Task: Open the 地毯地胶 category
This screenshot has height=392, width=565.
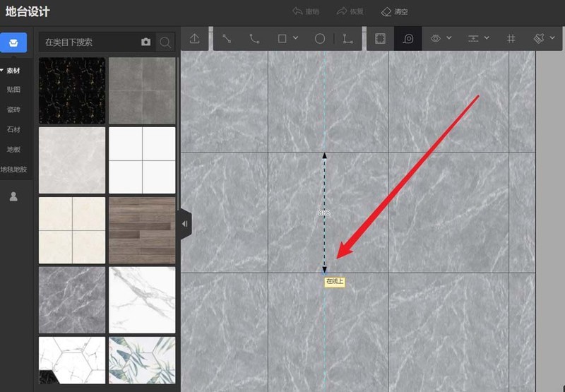Action: (x=13, y=170)
